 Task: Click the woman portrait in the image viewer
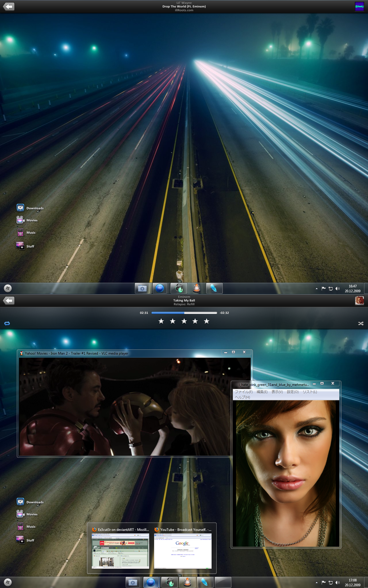(x=286, y=473)
